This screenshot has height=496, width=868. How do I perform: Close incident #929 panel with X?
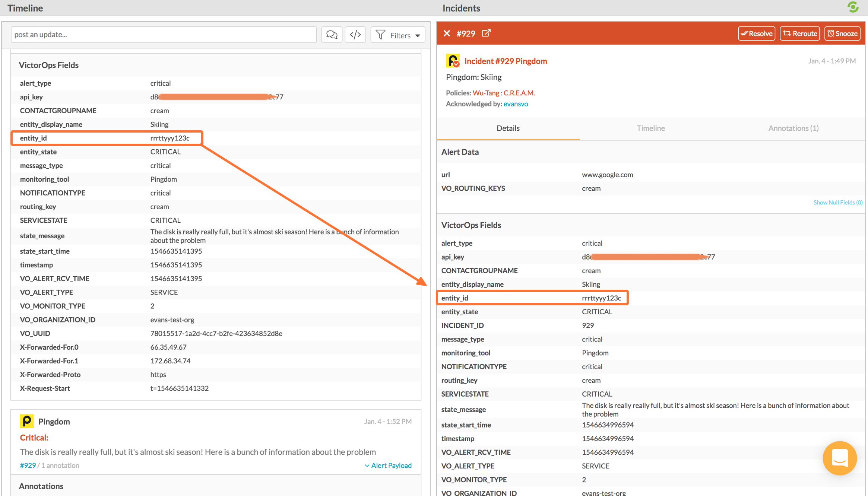coord(447,34)
